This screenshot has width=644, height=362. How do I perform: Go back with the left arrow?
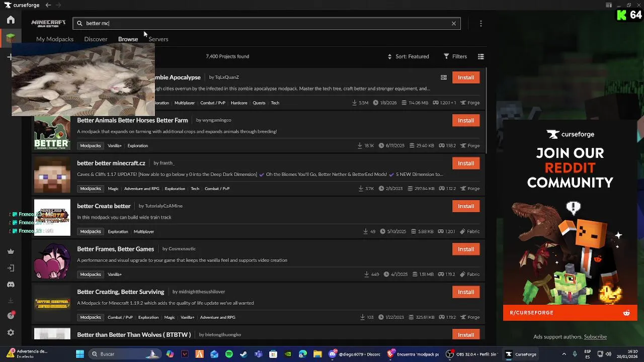(48, 5)
